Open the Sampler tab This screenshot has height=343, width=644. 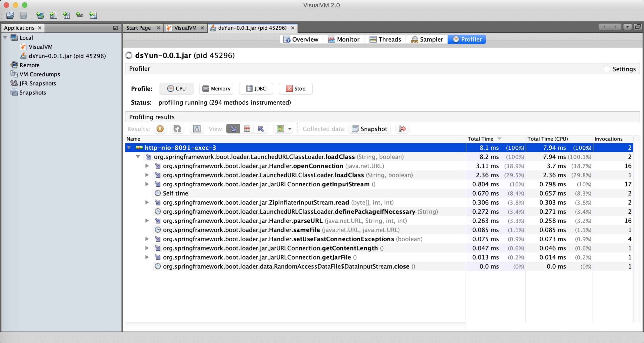427,39
